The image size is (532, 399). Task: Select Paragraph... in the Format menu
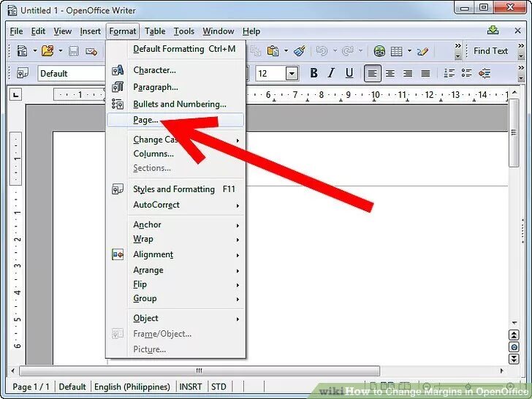click(175, 87)
